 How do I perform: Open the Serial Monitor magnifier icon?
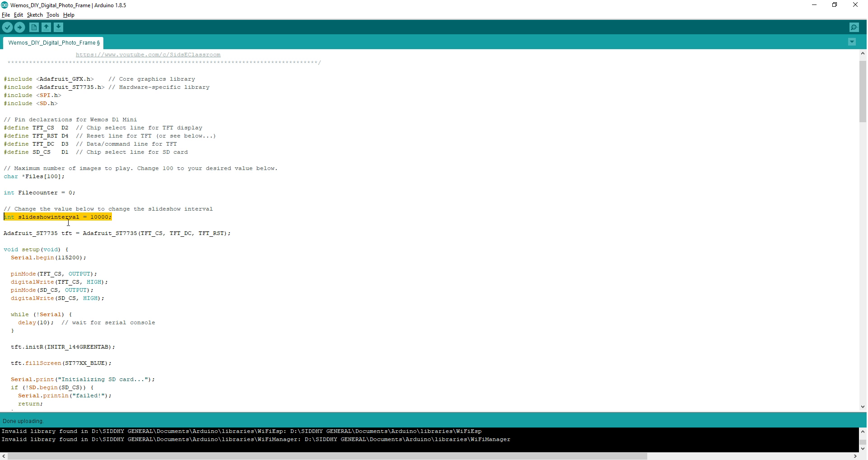coord(854,28)
